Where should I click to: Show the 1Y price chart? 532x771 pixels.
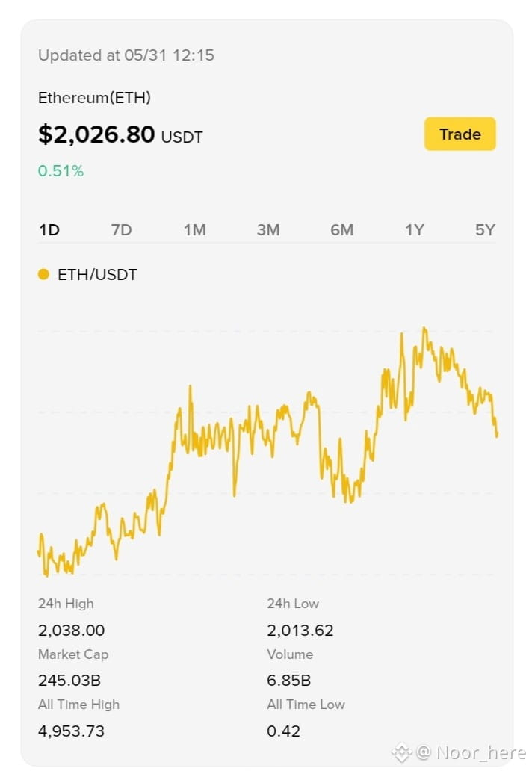pyautogui.click(x=415, y=229)
